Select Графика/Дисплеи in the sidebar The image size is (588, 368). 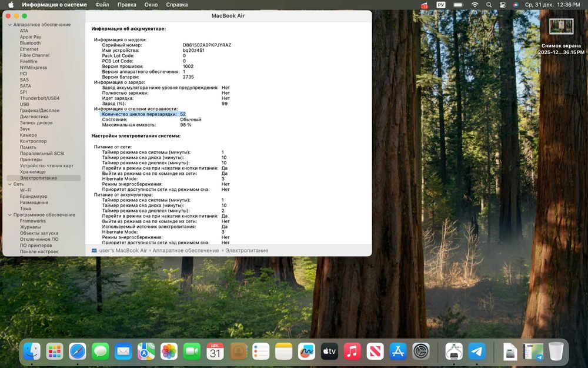40,111
